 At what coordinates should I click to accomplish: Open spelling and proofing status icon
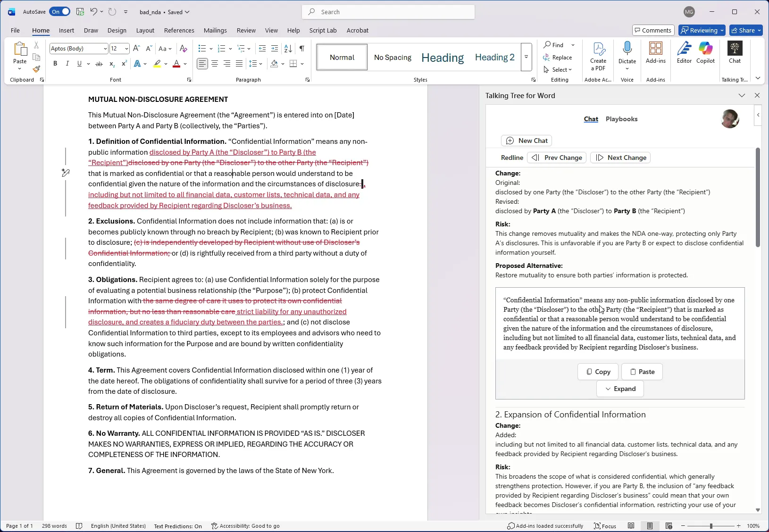[x=79, y=526]
